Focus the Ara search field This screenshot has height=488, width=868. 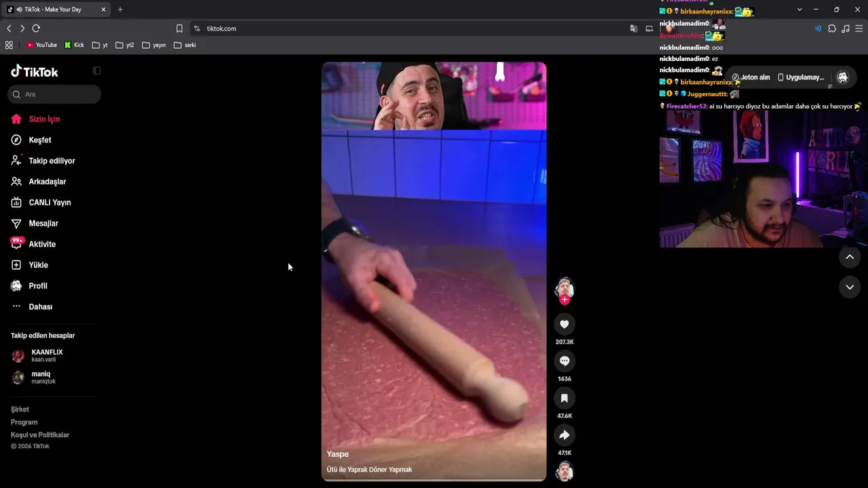[54, 94]
